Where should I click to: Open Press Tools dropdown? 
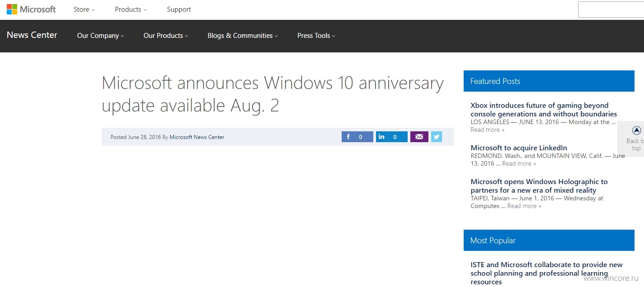point(316,36)
